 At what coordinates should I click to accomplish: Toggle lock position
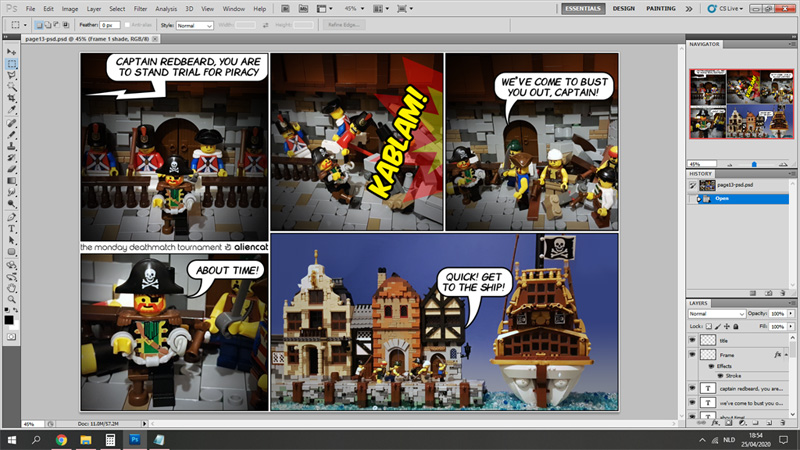[x=727, y=327]
